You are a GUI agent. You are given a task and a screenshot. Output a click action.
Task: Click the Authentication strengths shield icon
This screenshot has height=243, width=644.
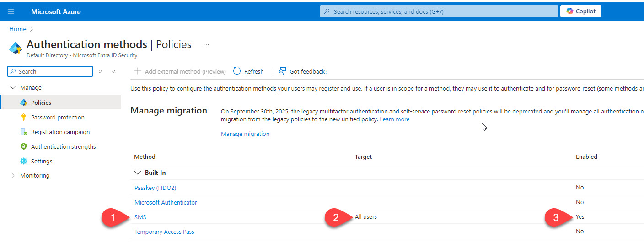pos(24,146)
